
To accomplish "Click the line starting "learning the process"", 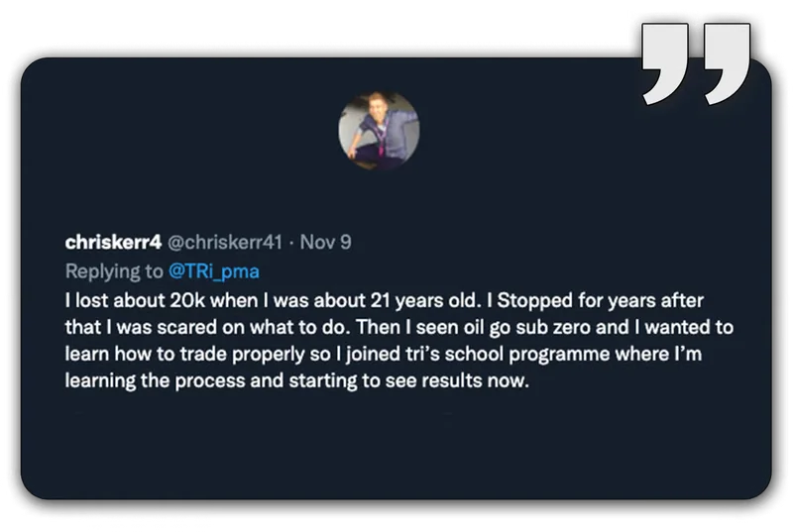I will point(290,381).
